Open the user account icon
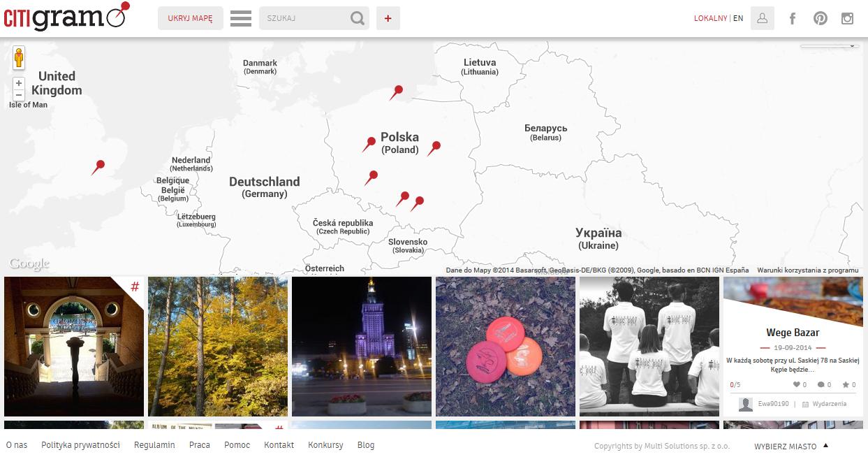 point(763,18)
